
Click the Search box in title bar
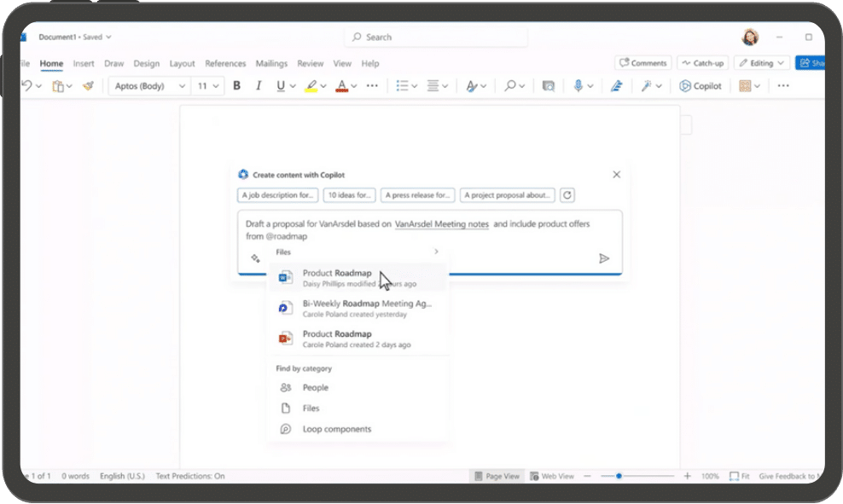click(x=436, y=37)
